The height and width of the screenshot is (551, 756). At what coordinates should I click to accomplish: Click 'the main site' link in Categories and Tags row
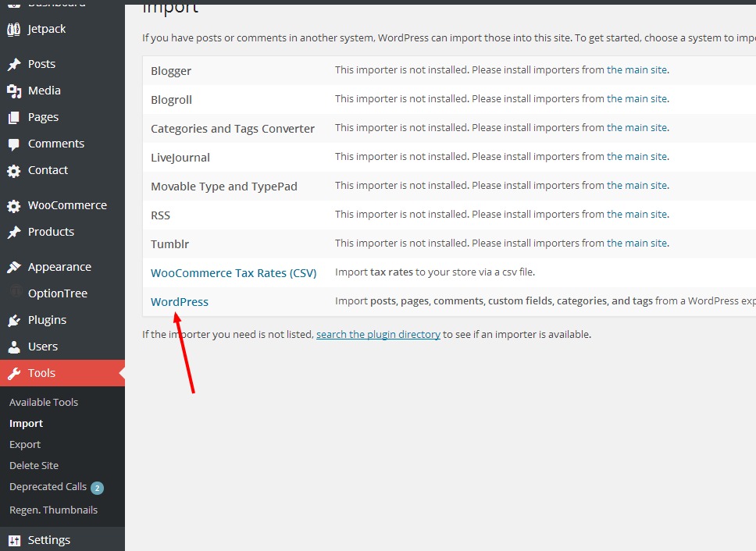tap(637, 128)
